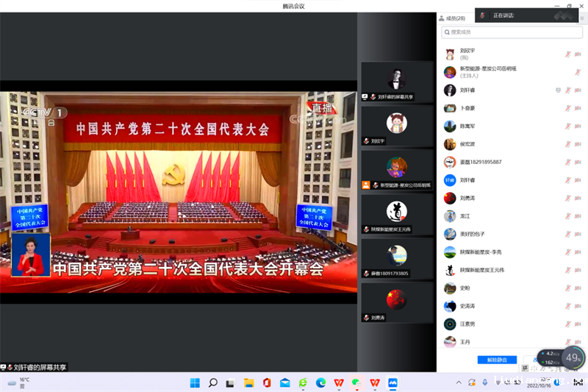Expand hidden system tray icons chevron
This screenshot has height=392, width=588.
pyautogui.click(x=459, y=382)
